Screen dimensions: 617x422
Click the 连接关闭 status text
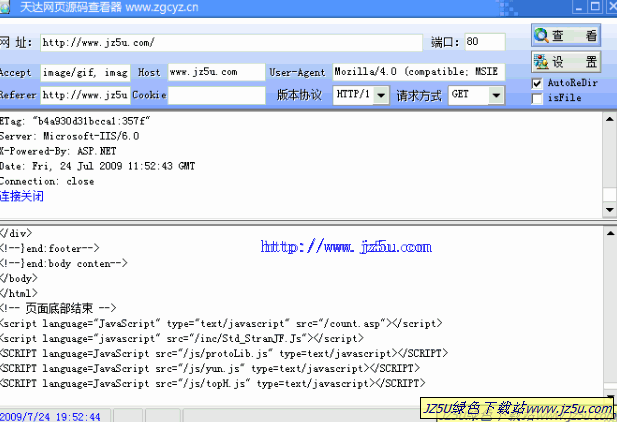22,196
